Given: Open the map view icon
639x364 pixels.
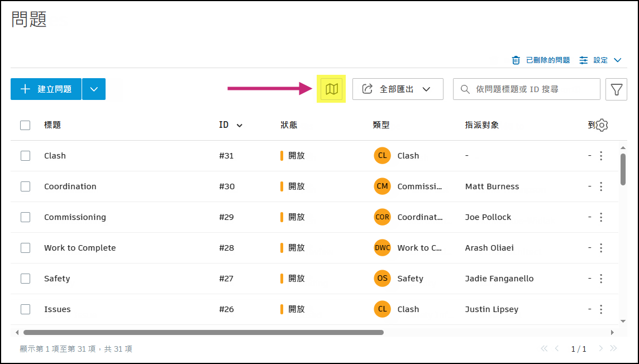Looking at the screenshot, I should 332,89.
